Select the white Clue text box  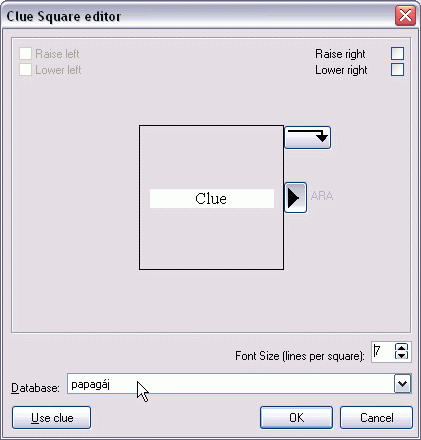212,199
